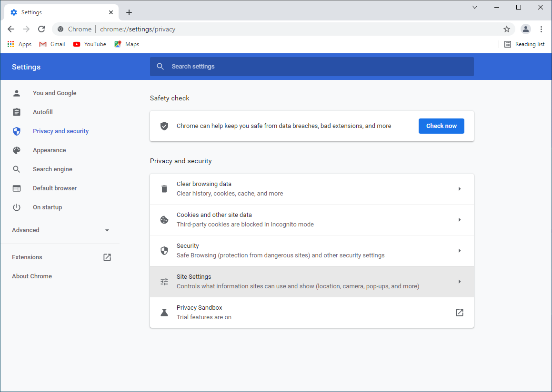Open Site Settings
Viewport: 552px width, 392px height.
[312, 282]
